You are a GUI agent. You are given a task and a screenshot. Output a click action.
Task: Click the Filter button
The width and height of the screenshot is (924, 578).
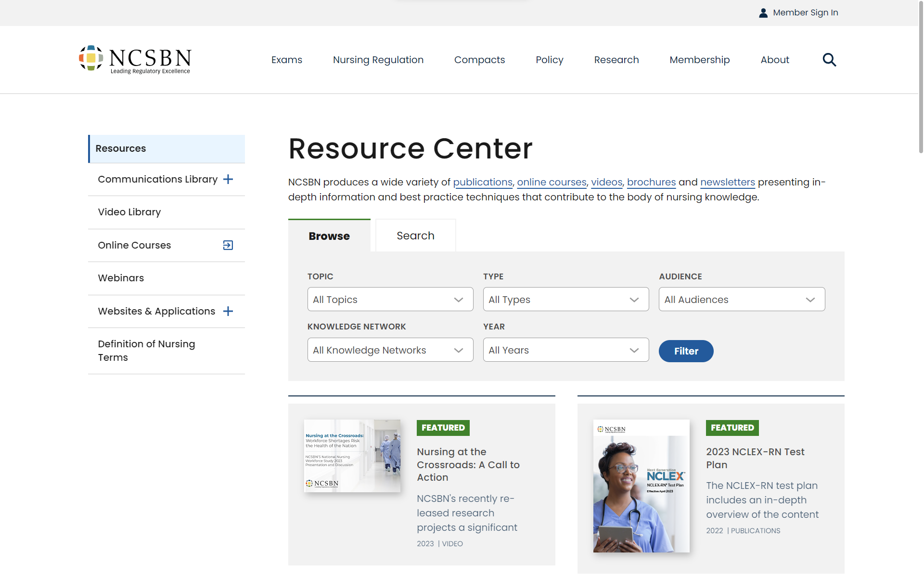point(685,351)
